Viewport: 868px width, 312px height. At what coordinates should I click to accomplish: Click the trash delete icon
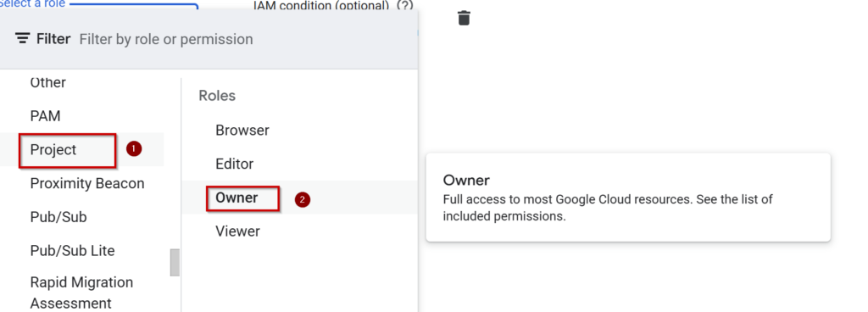(x=464, y=18)
